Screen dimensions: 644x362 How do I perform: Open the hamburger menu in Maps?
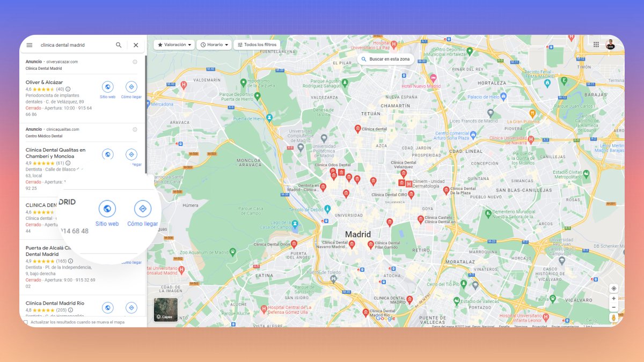(x=30, y=45)
